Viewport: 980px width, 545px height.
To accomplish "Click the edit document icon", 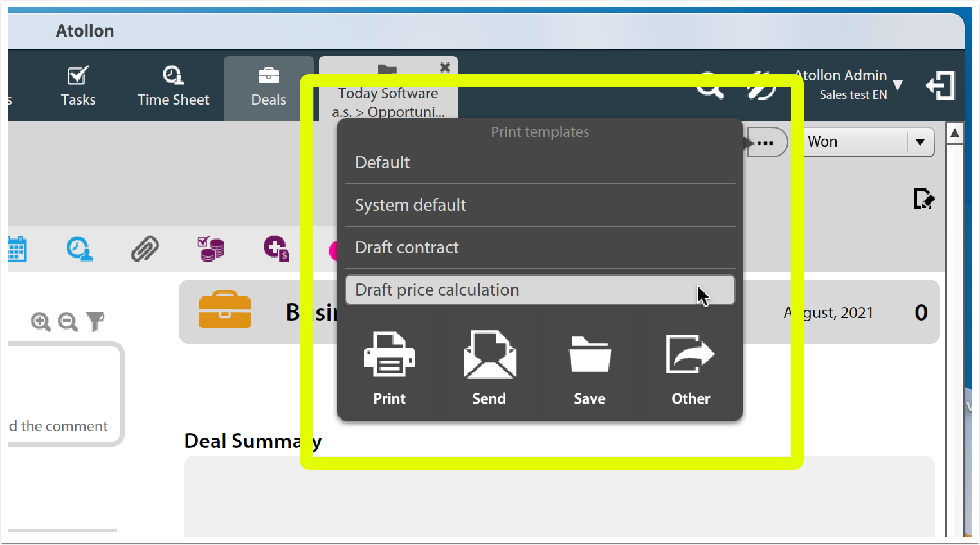I will [923, 199].
